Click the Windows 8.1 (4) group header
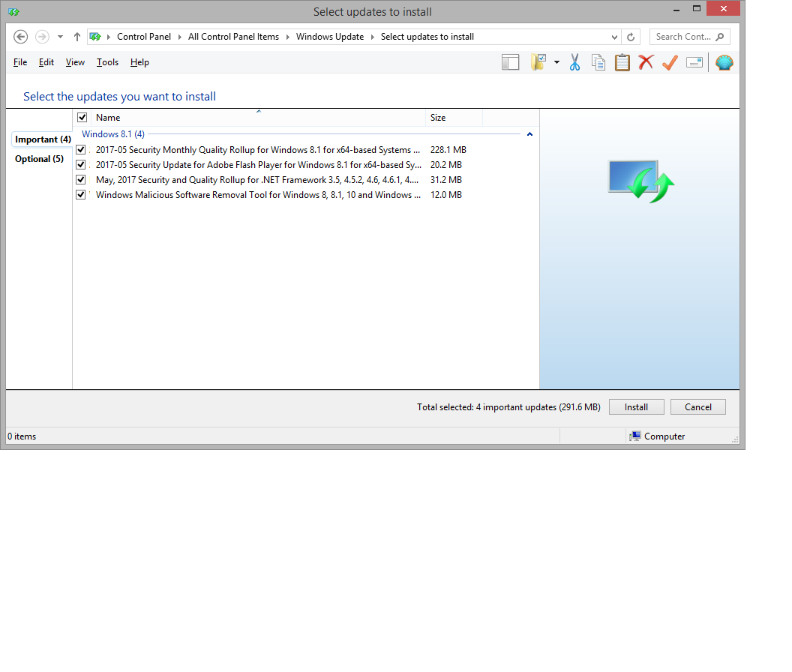 click(x=113, y=134)
